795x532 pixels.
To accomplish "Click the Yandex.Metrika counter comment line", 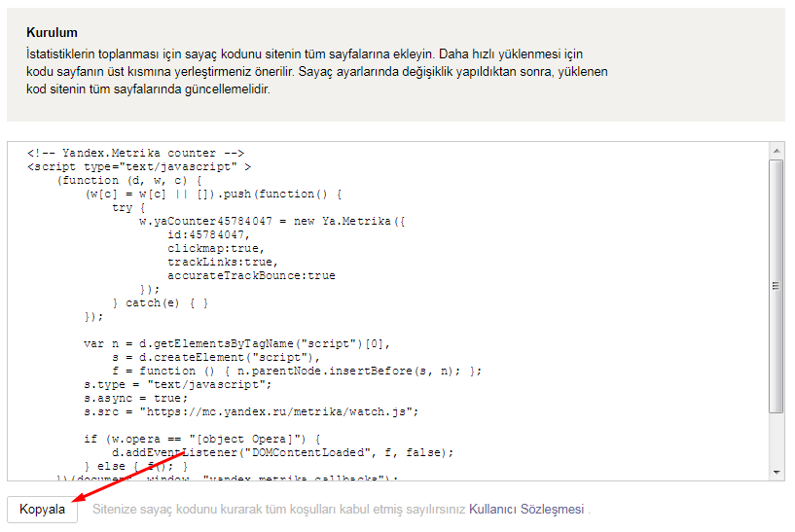I will [x=136, y=153].
